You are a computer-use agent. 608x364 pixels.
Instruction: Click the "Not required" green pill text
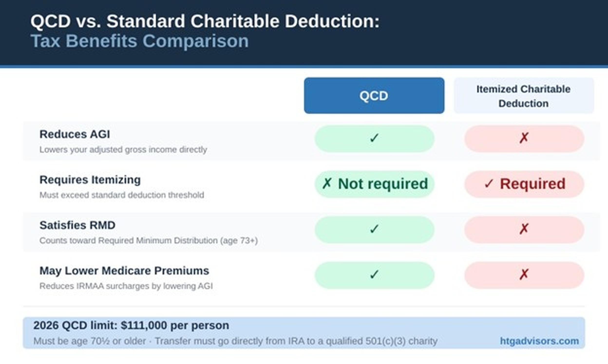[383, 184]
